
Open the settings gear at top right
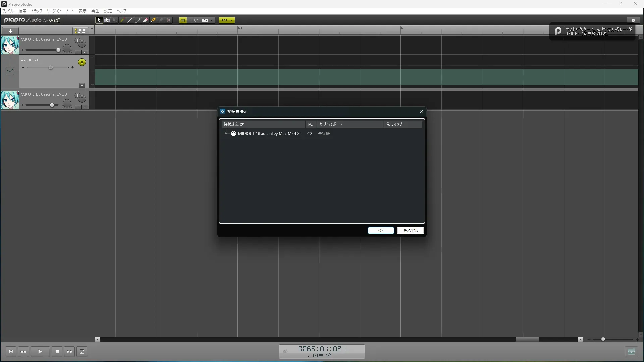[x=633, y=20]
